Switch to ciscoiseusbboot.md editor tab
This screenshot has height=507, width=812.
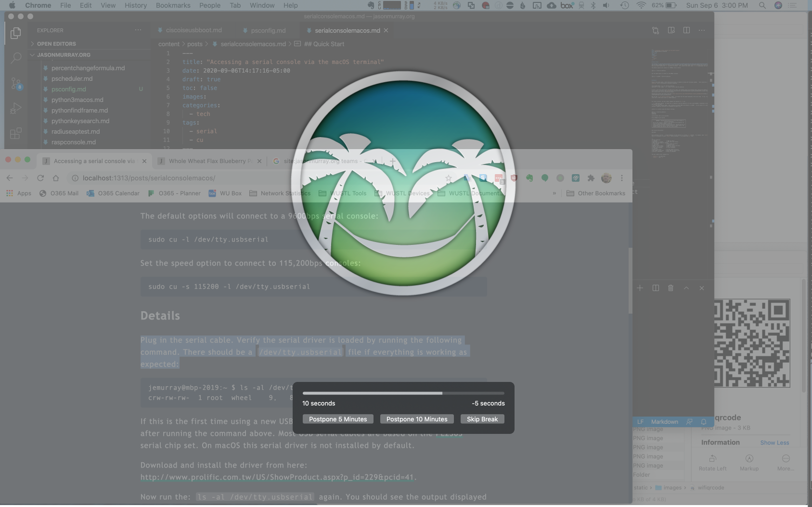point(193,30)
